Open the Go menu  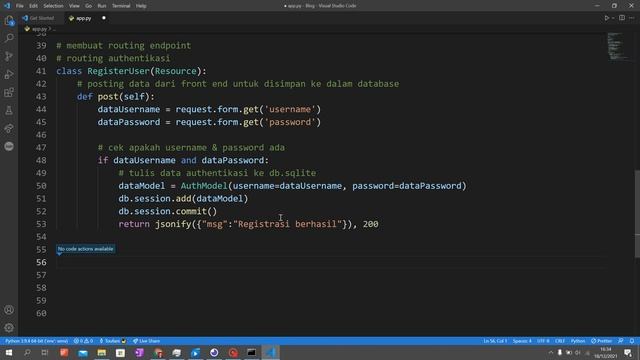pos(89,6)
